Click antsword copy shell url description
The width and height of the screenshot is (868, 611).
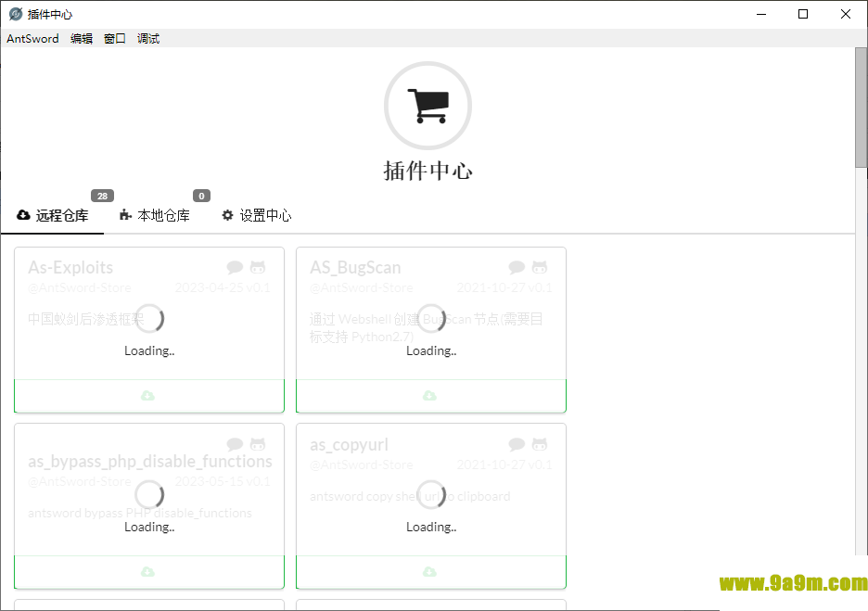pos(410,496)
